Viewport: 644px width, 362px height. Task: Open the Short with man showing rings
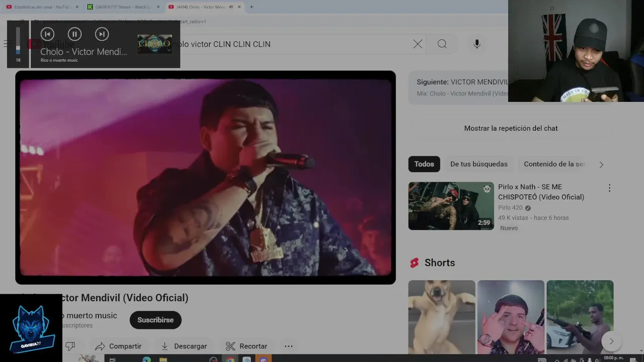tap(511, 317)
